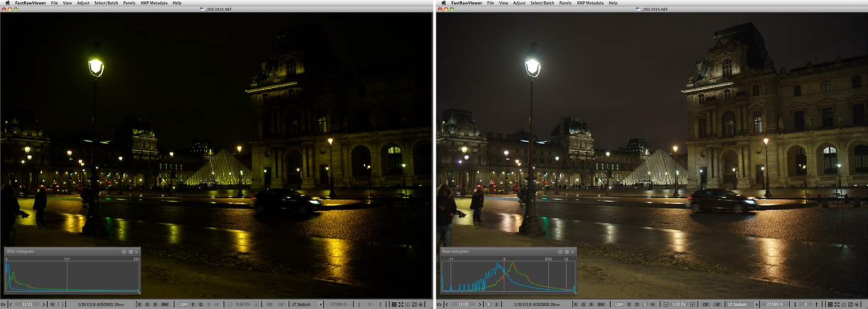Toggle BW mode in right window
Image resolution: width=868 pixels, height=309 pixels.
(x=601, y=305)
